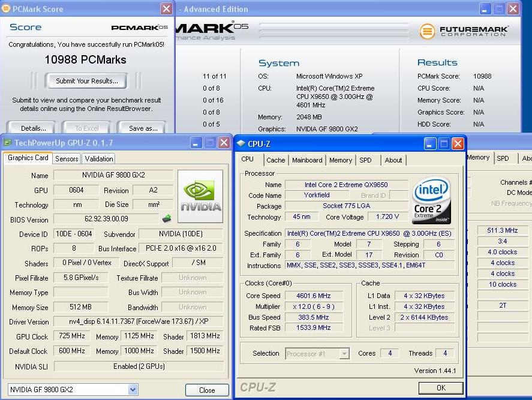Image resolution: width=532 pixels, height=400 pixels.
Task: Click the NVIDIA logo in GPU-Z
Action: click(x=200, y=197)
